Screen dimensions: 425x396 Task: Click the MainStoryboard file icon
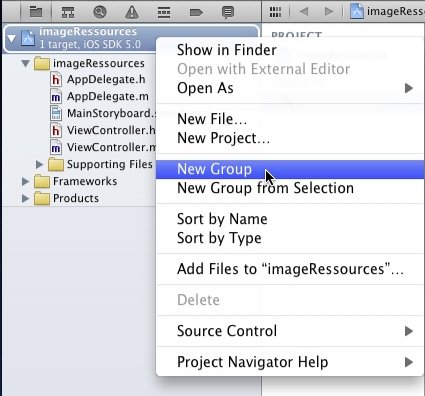pos(56,113)
